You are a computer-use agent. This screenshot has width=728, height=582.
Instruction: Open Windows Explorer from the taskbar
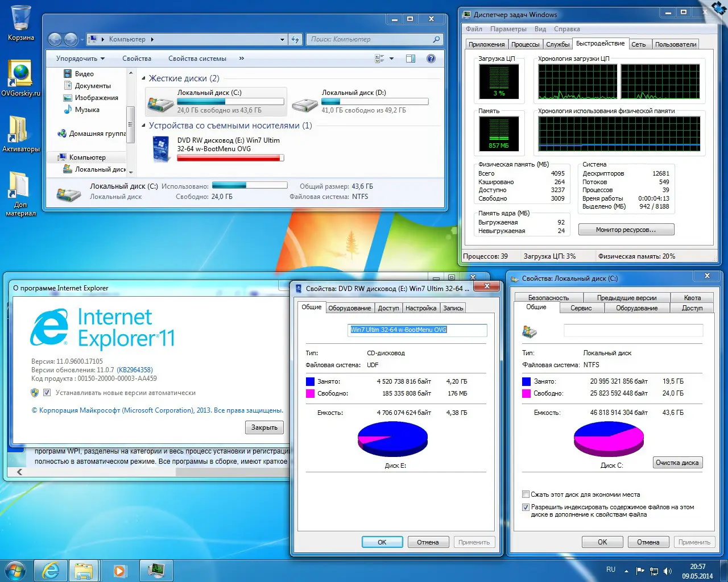(x=84, y=570)
